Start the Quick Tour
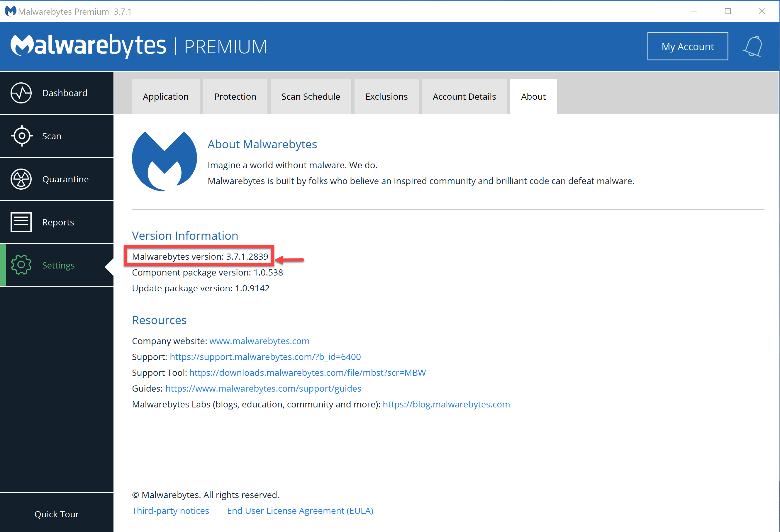 pos(57,514)
